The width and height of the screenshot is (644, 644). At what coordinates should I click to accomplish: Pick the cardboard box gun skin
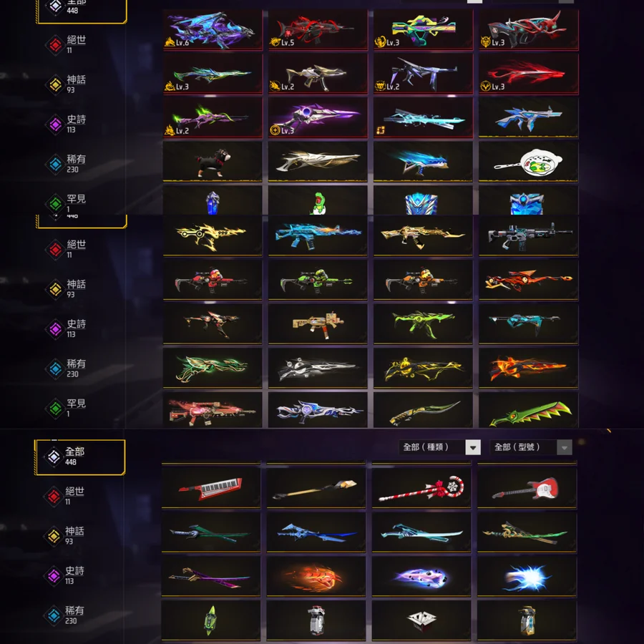pos(318,323)
